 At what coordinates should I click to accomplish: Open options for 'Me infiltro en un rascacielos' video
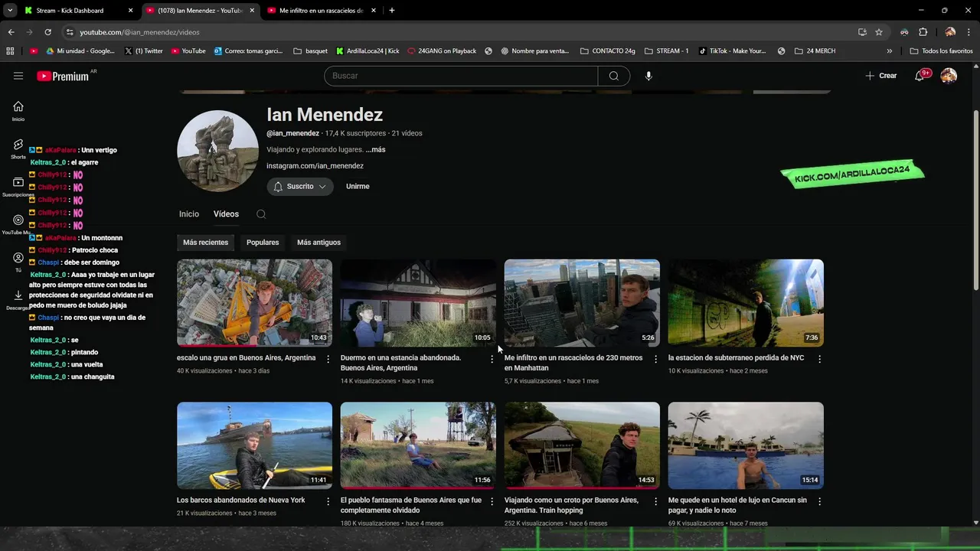tap(655, 359)
